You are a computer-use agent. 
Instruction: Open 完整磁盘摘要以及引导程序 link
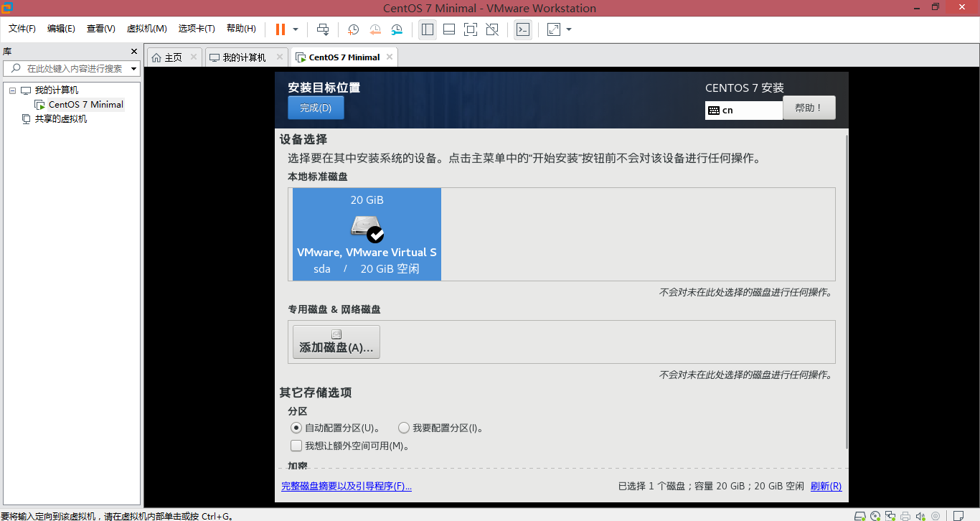tap(347, 486)
